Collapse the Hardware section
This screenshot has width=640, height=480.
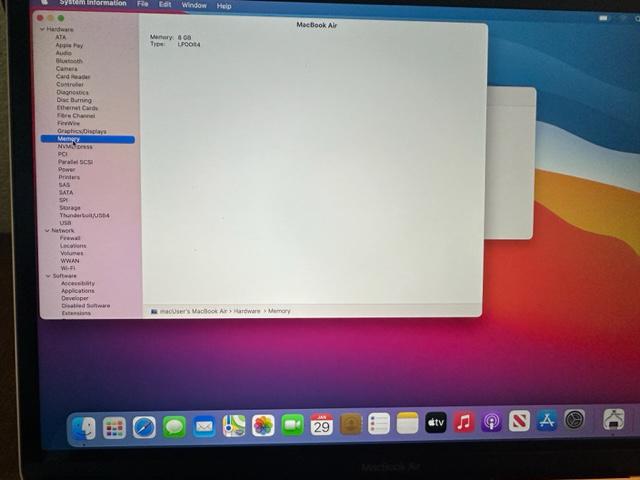[x=43, y=29]
